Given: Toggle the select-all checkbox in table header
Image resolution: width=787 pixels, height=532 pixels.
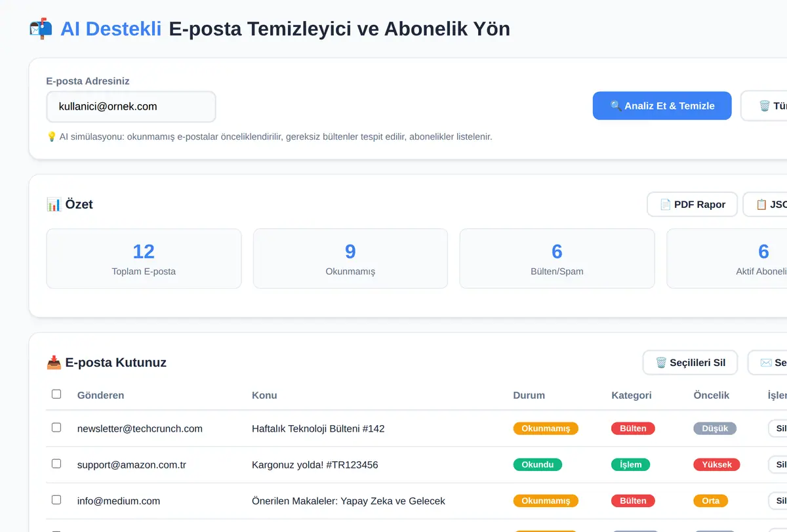Looking at the screenshot, I should pyautogui.click(x=56, y=394).
